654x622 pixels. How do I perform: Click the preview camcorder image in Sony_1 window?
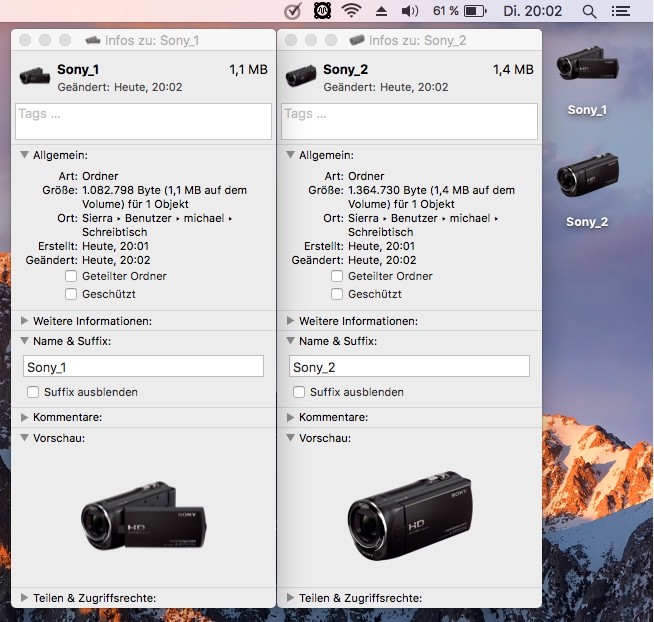tap(144, 516)
